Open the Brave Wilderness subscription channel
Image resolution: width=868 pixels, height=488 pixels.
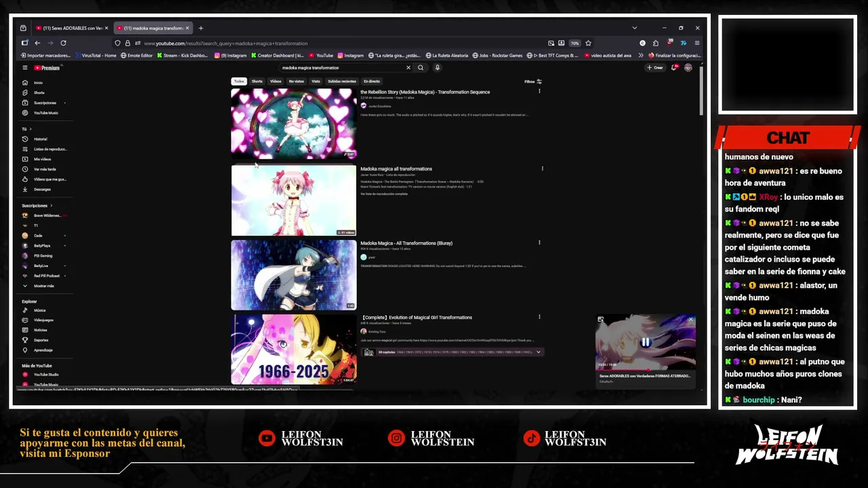45,216
